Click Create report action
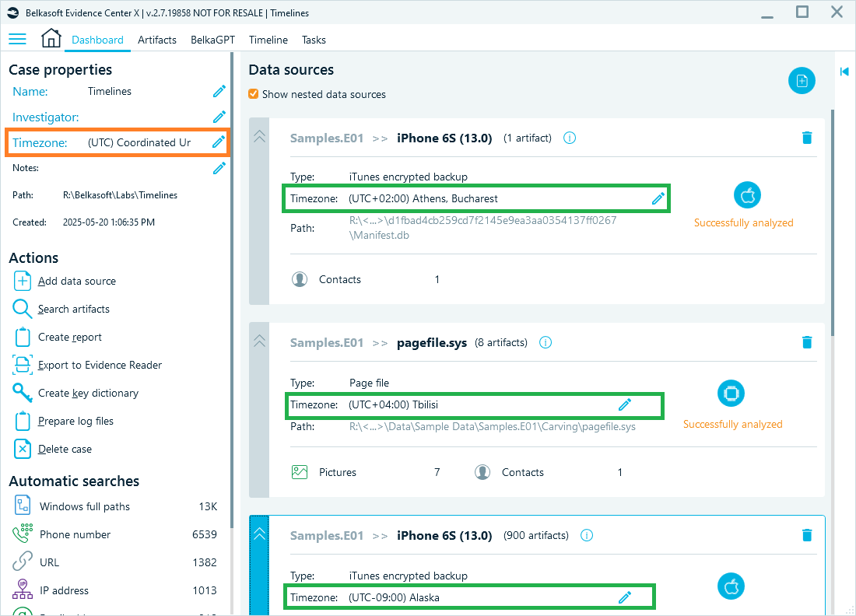 (58, 338)
